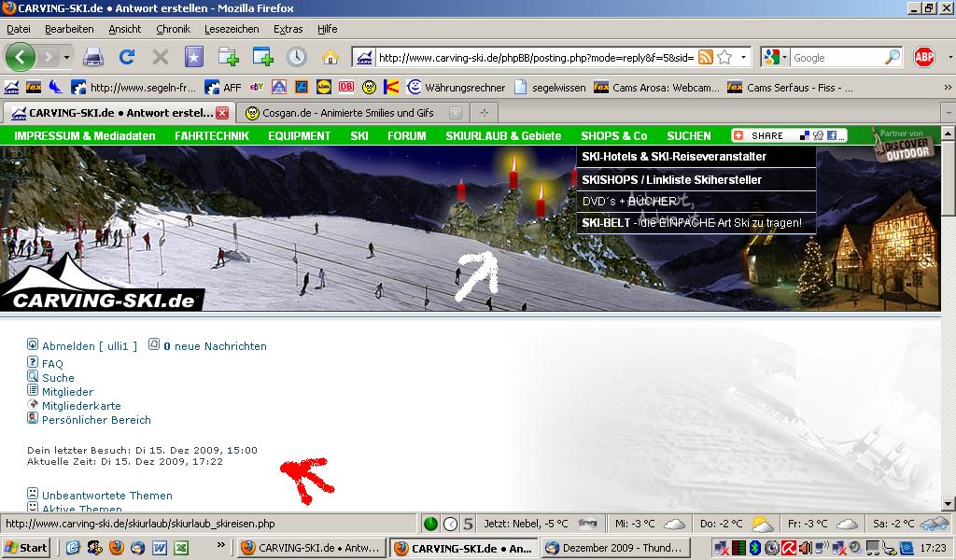956x560 pixels.
Task: Click the Google search magnifier icon
Action: [892, 57]
